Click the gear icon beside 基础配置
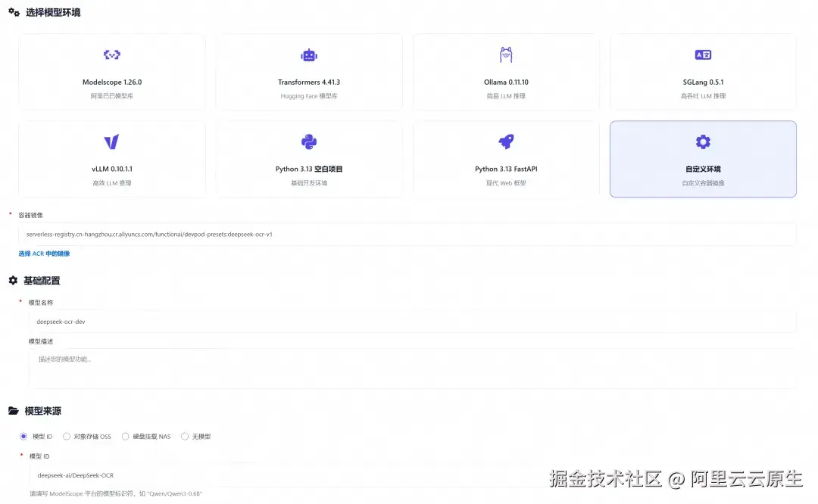 point(13,281)
